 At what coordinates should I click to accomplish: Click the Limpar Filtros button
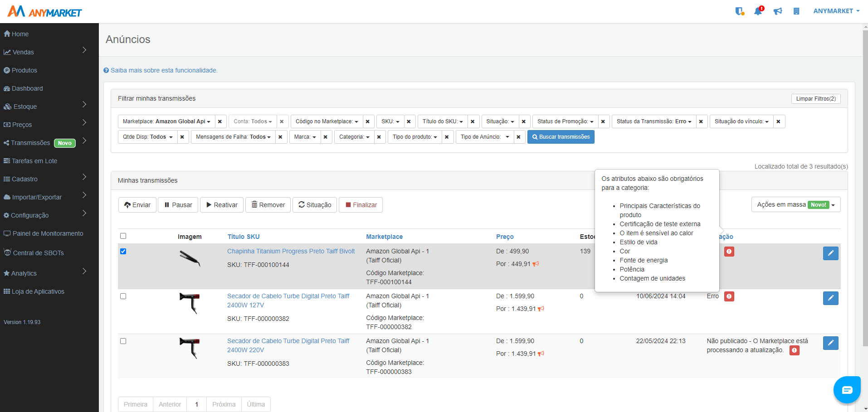click(x=816, y=99)
